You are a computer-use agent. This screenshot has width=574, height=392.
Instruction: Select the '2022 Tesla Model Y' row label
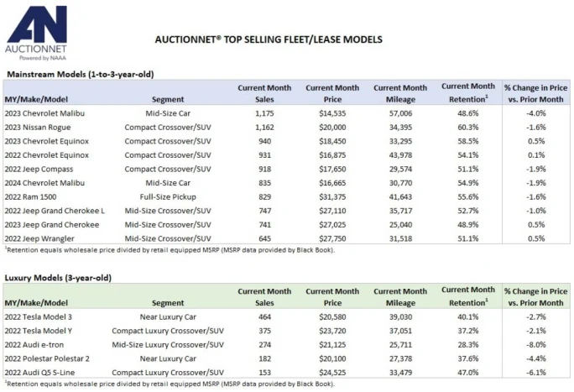click(39, 331)
